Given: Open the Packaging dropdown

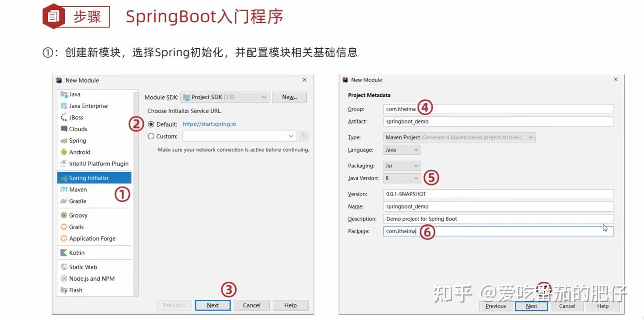Looking at the screenshot, I should 402,165.
